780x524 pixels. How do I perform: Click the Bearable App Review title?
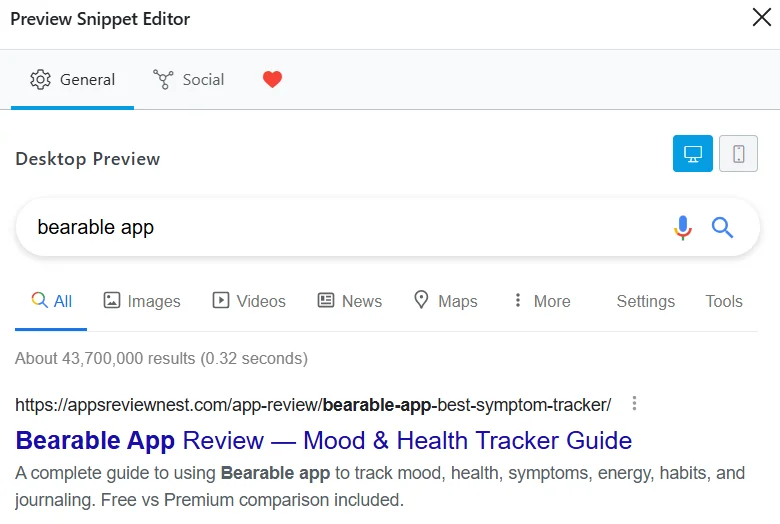tap(324, 440)
